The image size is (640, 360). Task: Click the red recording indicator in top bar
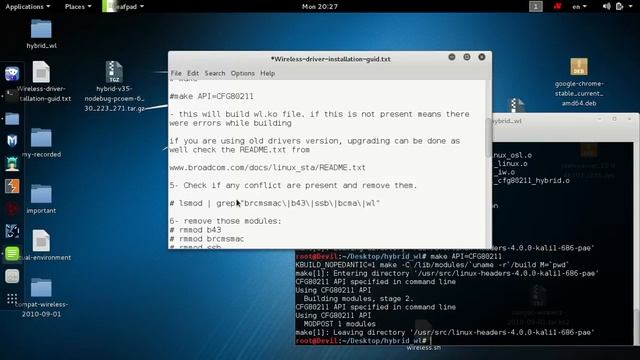557,7
